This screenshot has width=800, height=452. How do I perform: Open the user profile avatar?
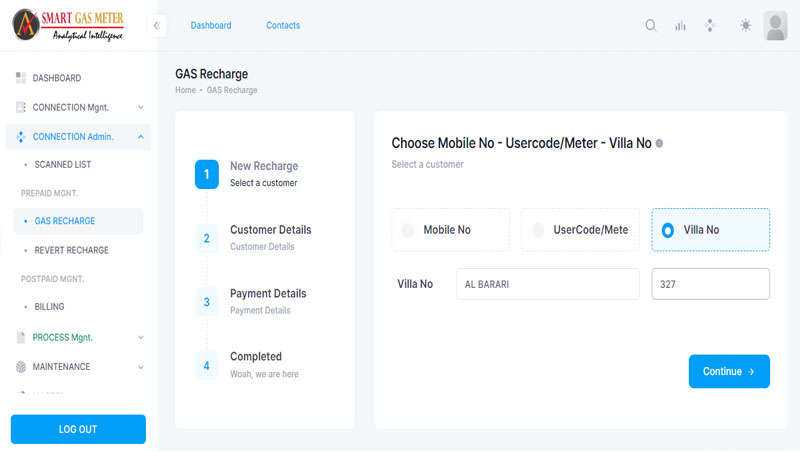click(775, 26)
